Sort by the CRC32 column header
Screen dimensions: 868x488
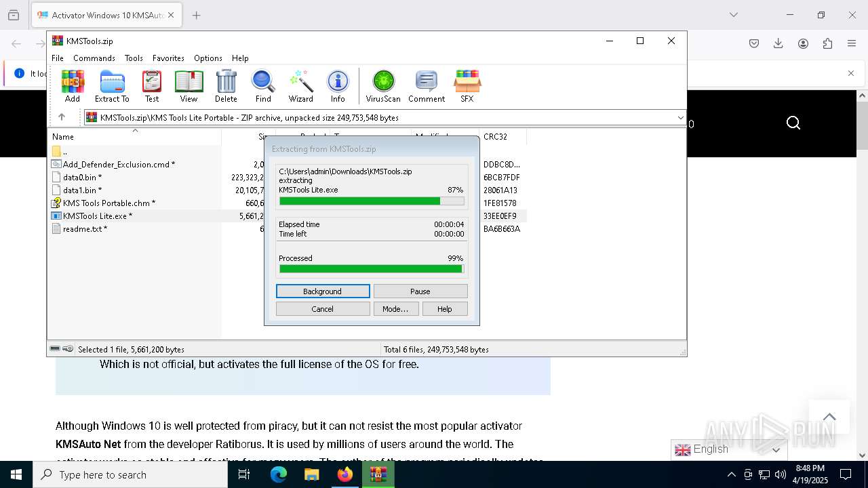click(x=502, y=136)
